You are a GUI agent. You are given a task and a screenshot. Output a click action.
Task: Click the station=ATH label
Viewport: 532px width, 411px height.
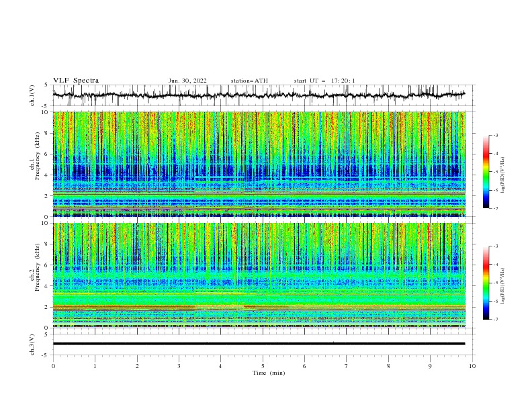pos(249,81)
